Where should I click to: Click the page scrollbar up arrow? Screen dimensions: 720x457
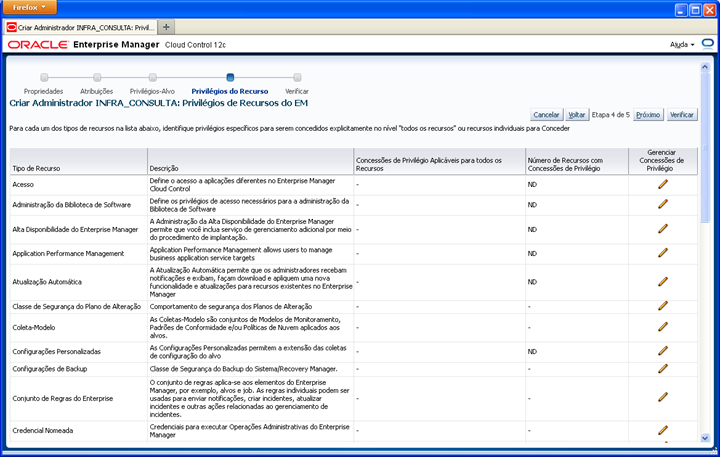tap(705, 67)
